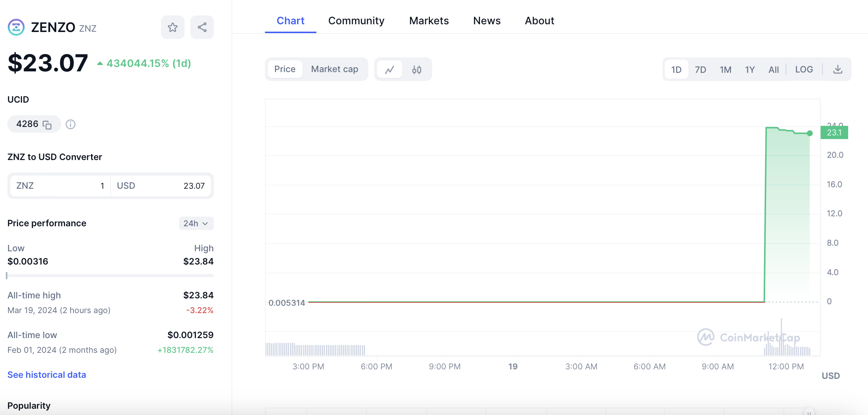The image size is (868, 415).
Task: Click the UCID info icon
Action: pyautogui.click(x=71, y=125)
